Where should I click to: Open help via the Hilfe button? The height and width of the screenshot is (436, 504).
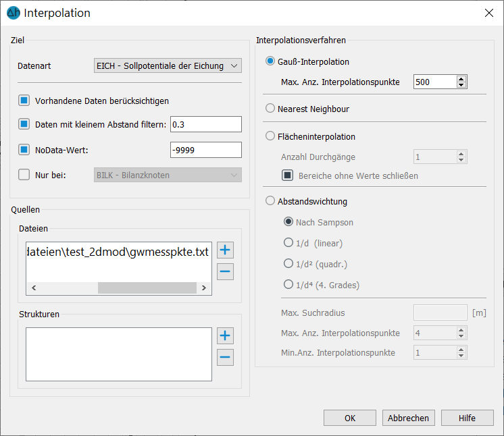point(467,418)
